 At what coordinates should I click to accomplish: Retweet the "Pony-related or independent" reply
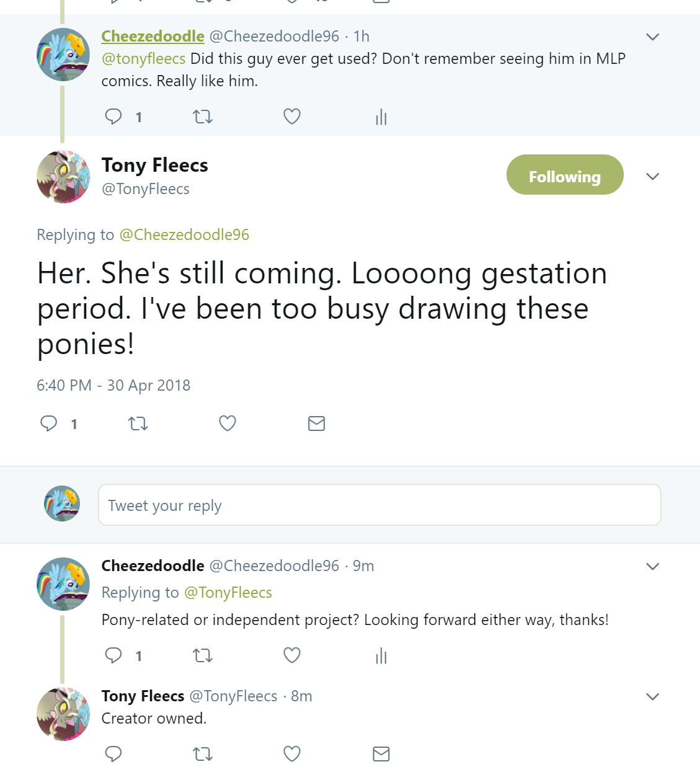tap(203, 655)
